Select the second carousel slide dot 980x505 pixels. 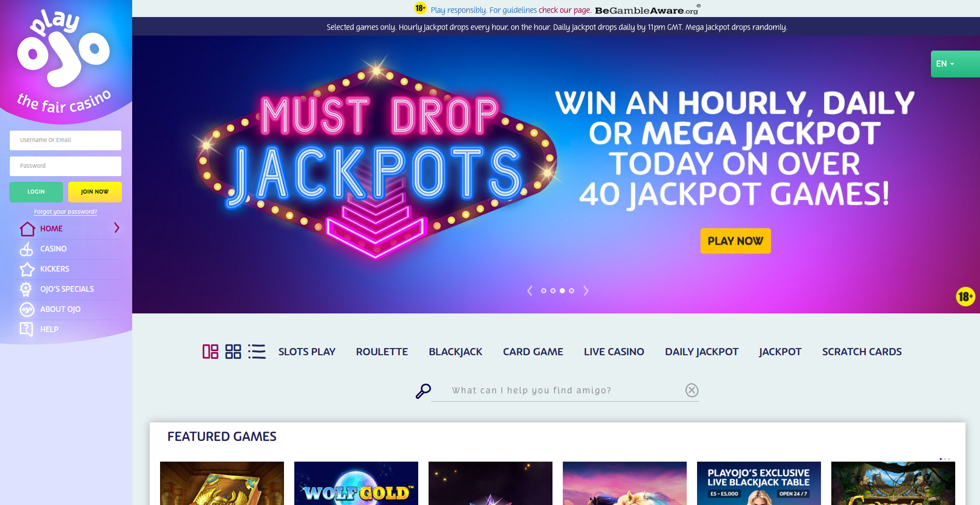click(x=552, y=291)
